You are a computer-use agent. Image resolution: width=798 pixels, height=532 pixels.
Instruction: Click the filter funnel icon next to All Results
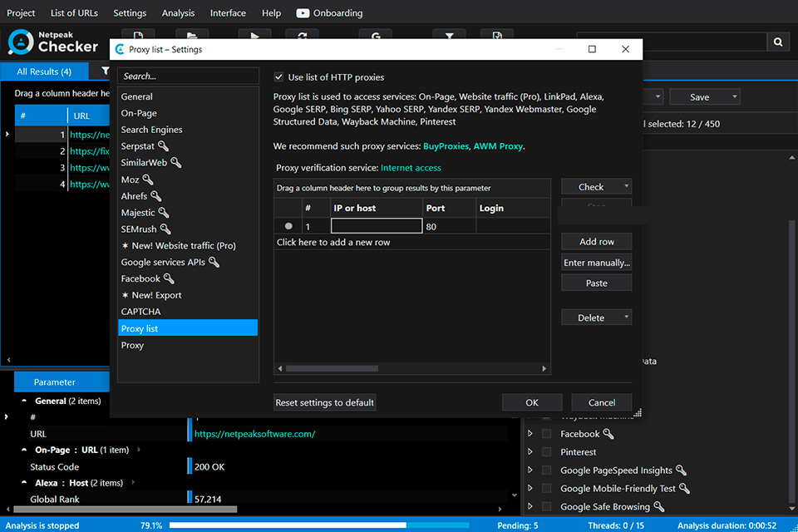(106, 71)
